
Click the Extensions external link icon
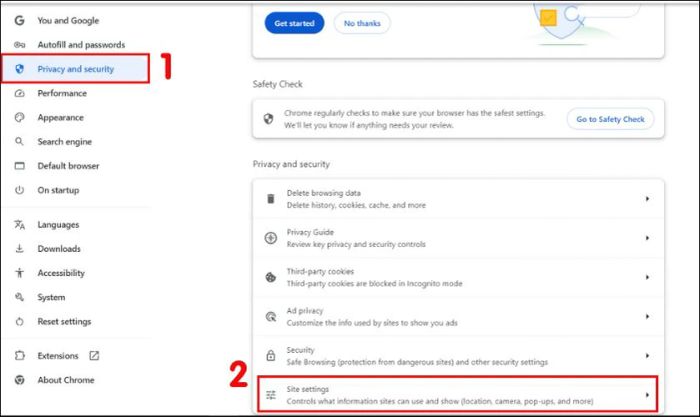pyautogui.click(x=94, y=356)
